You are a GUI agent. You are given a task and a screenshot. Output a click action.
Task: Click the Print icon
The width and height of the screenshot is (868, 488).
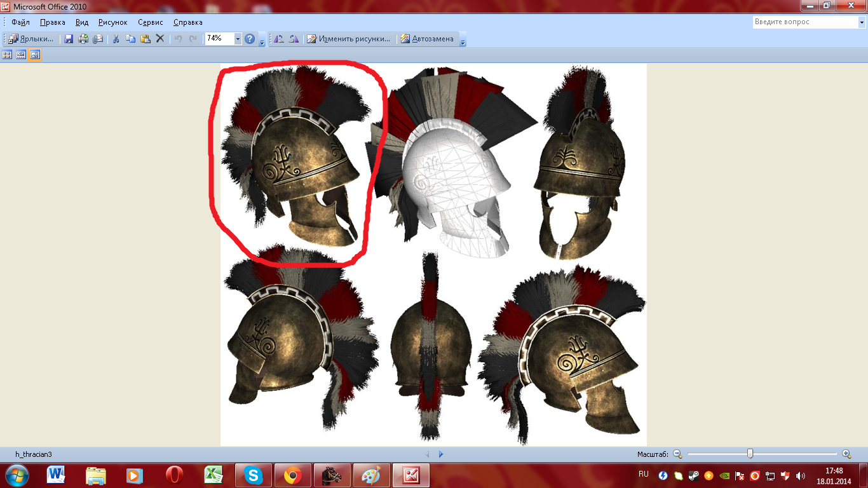(83, 39)
